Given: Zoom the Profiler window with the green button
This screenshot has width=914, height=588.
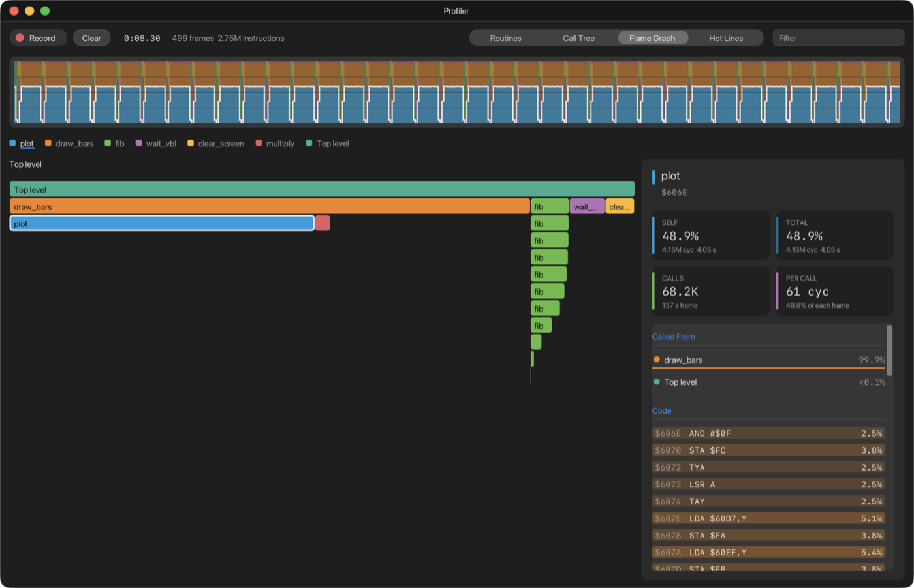Looking at the screenshot, I should point(45,11).
